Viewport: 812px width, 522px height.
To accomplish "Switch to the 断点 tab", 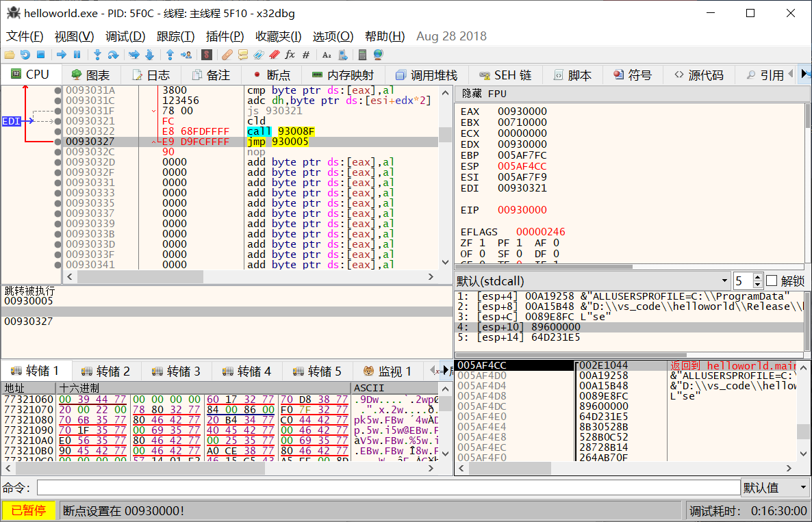I will pos(271,75).
